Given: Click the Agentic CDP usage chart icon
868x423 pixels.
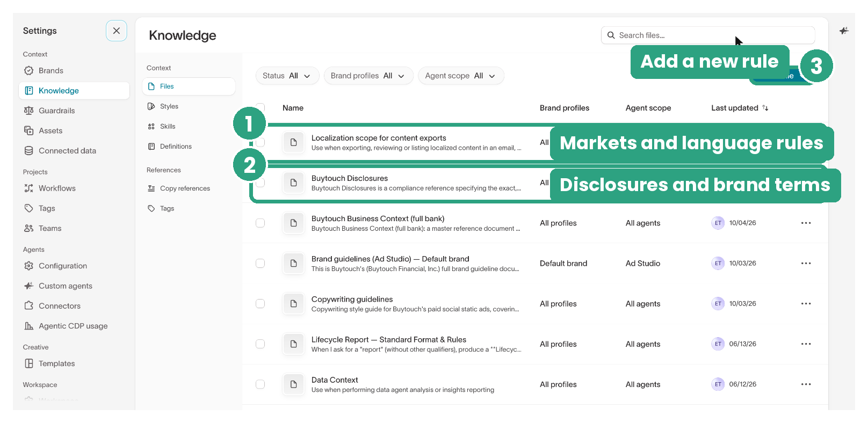Looking at the screenshot, I should pos(29,326).
